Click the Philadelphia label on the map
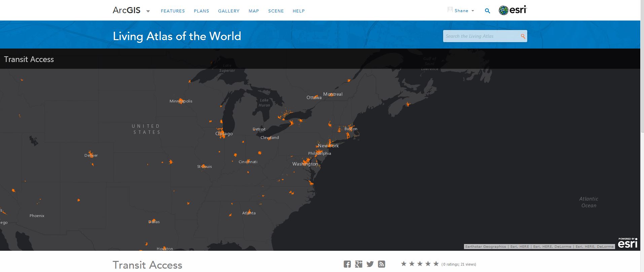The image size is (644, 272). click(320, 153)
